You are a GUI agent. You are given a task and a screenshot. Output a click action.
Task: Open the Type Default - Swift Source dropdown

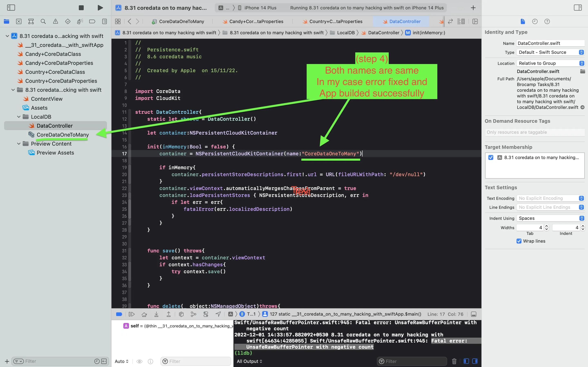click(x=550, y=52)
